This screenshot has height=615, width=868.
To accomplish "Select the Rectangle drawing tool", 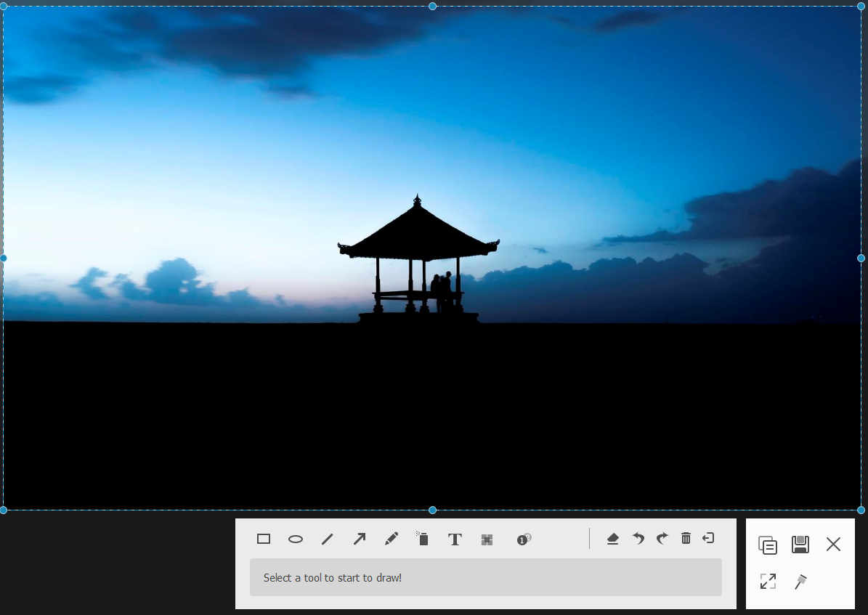I will 264,539.
